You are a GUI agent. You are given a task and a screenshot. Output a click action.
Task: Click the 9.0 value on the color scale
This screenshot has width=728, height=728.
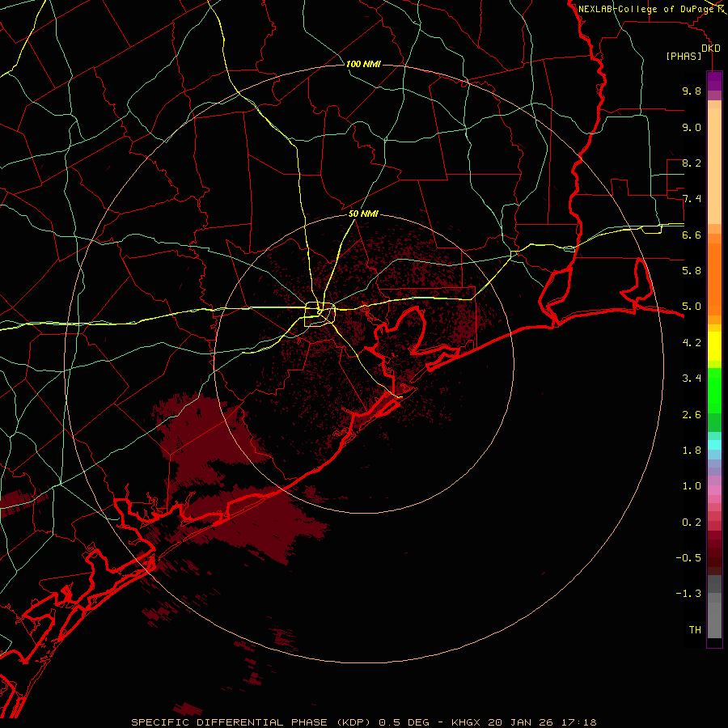pyautogui.click(x=692, y=127)
